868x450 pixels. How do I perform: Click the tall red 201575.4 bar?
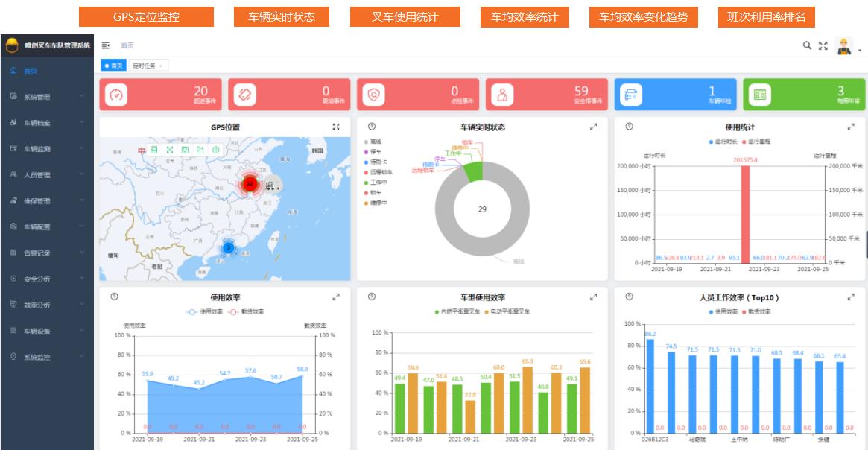click(x=745, y=214)
